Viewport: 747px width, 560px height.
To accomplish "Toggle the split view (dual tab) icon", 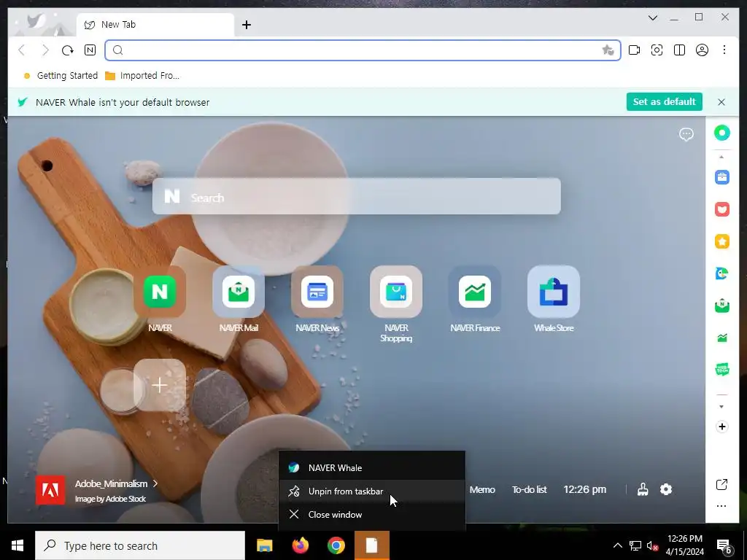I will click(679, 50).
